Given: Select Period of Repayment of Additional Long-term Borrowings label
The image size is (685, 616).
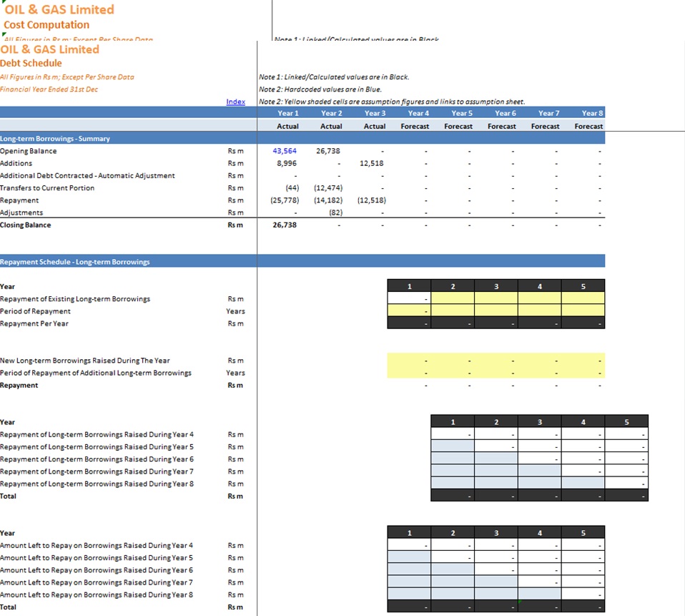Looking at the screenshot, I should tap(96, 373).
